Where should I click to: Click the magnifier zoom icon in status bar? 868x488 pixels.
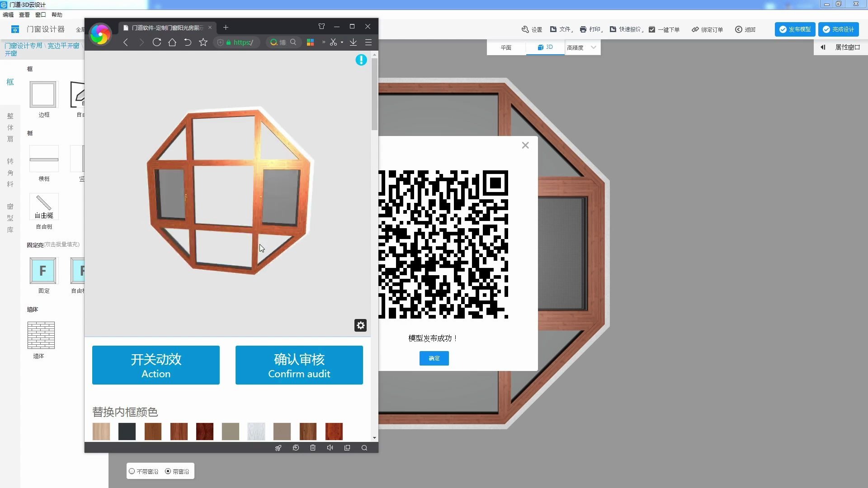coord(364,448)
